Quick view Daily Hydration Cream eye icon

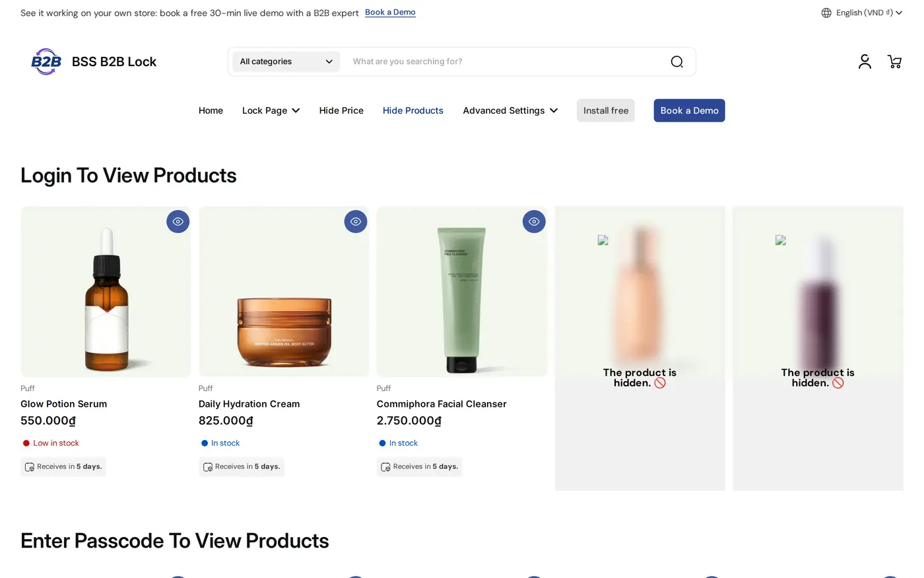pyautogui.click(x=356, y=221)
